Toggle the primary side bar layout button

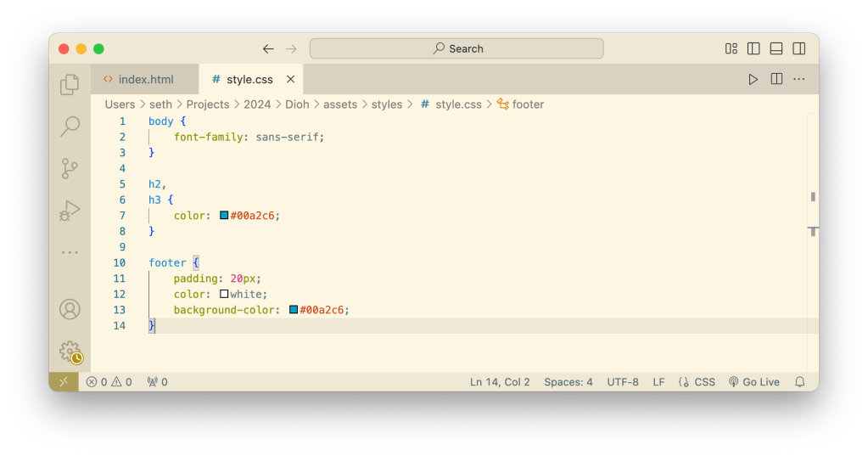[753, 48]
